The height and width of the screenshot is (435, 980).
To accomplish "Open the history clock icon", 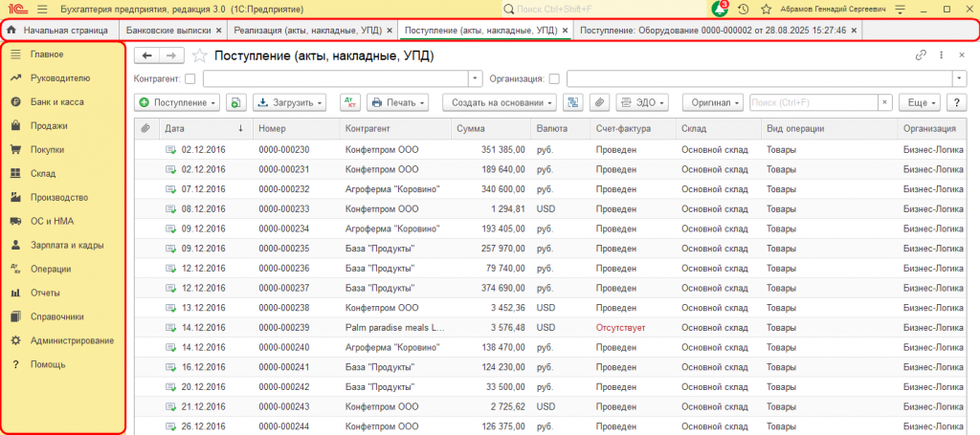I will (743, 10).
